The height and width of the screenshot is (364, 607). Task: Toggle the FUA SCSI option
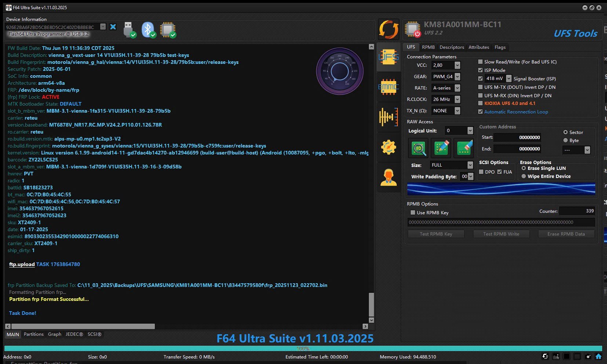pyautogui.click(x=499, y=172)
